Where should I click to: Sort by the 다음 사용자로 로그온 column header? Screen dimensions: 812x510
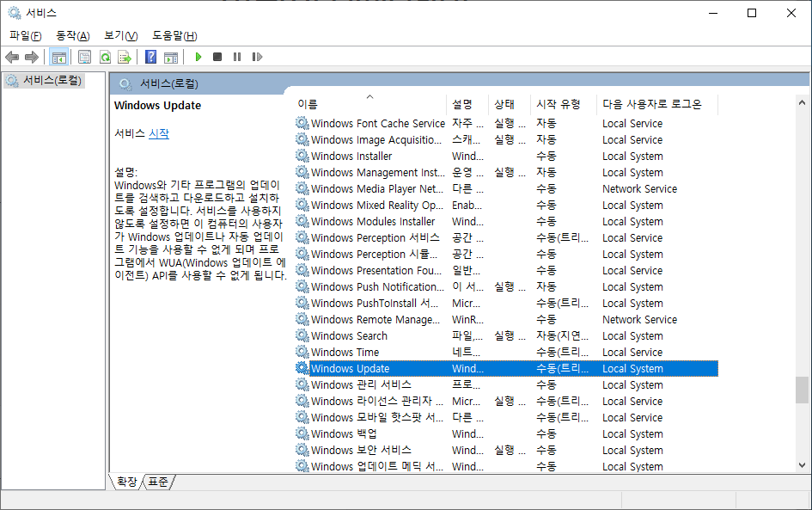[658, 104]
